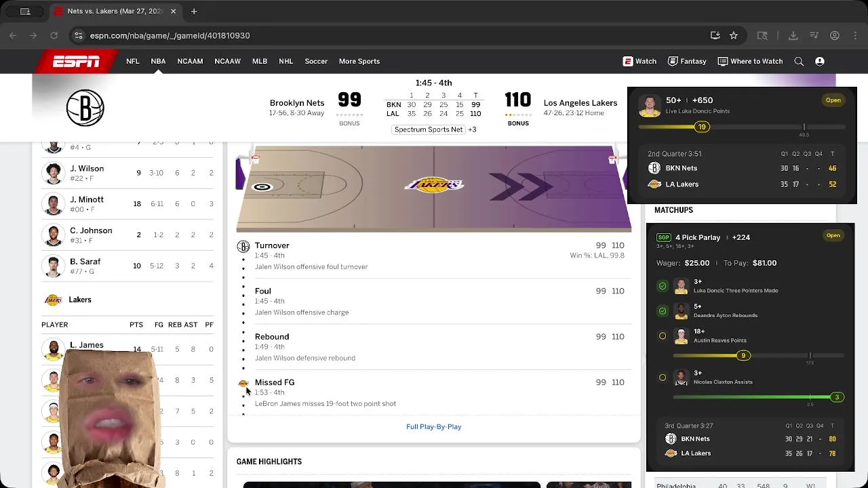Click the shot marker on the court
This screenshot has width=868, height=488.
(x=262, y=187)
